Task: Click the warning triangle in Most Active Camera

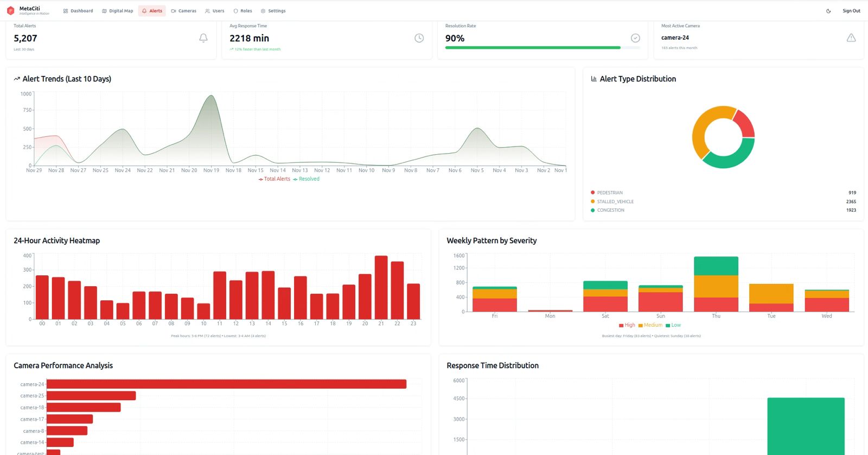Action: [x=851, y=38]
